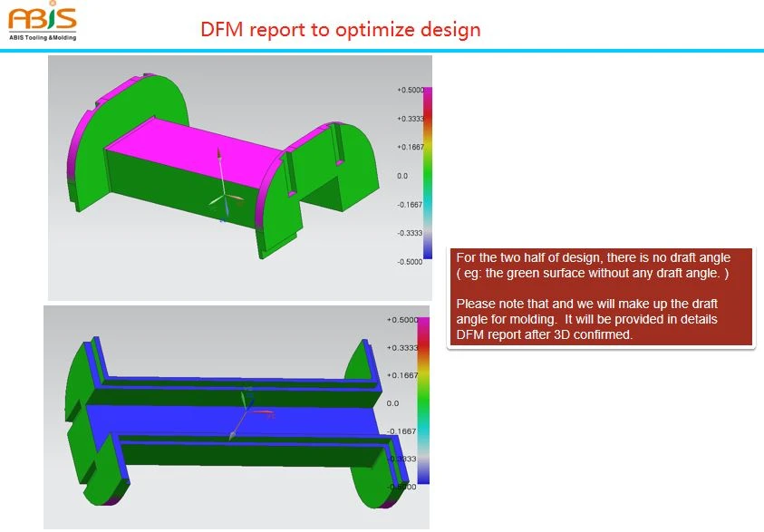Click the red draft angle note box
Screen dimensions: 764x532
601,296
